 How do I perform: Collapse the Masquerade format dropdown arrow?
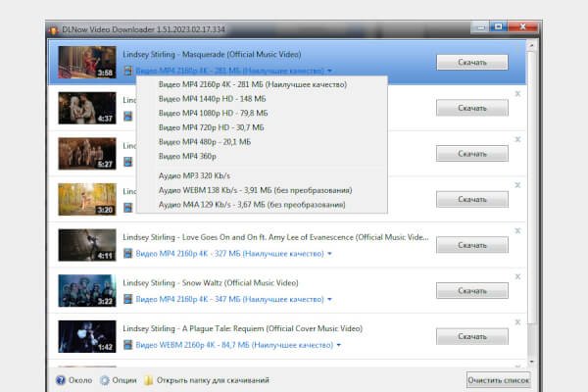[329, 71]
